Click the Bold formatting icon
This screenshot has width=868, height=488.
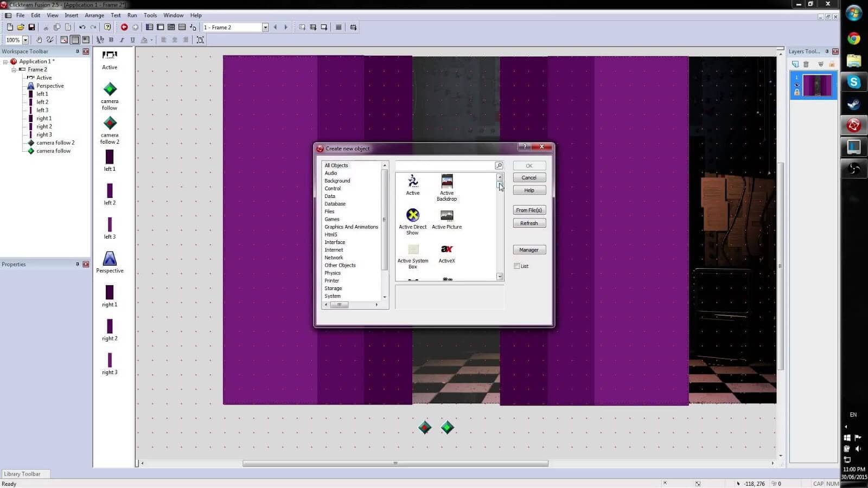pos(111,40)
